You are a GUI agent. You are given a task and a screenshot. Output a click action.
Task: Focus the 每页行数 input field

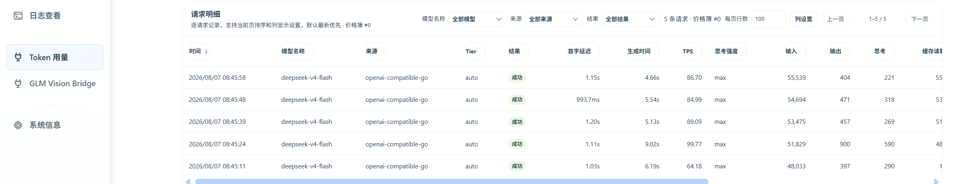[x=768, y=19]
